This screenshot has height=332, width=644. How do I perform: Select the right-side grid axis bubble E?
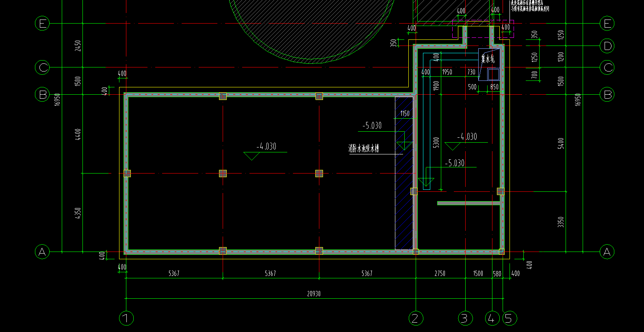tap(607, 24)
